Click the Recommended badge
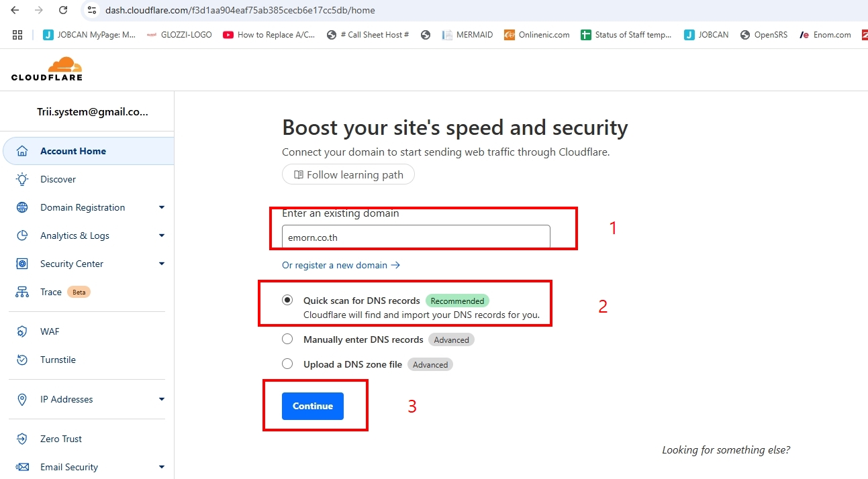The image size is (868, 479). [x=457, y=301]
